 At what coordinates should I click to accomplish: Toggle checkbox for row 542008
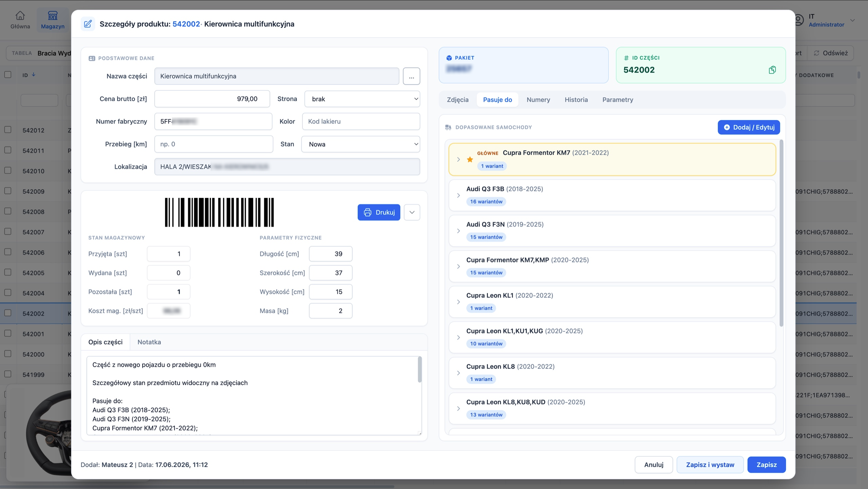pos(8,211)
